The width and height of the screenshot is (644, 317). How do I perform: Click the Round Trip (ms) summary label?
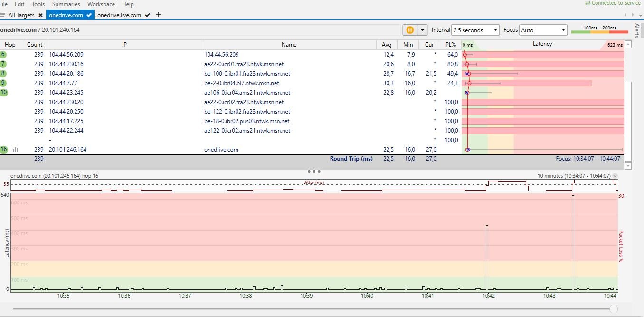pyautogui.click(x=351, y=159)
